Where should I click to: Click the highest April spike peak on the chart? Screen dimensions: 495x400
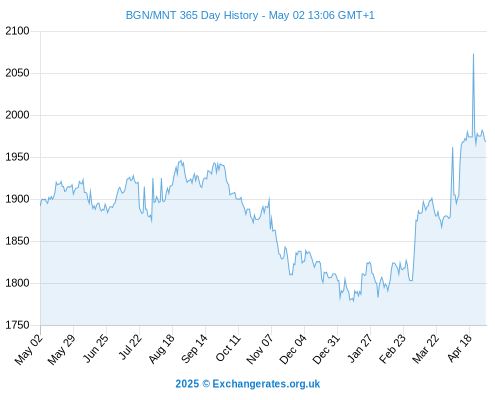(x=473, y=54)
